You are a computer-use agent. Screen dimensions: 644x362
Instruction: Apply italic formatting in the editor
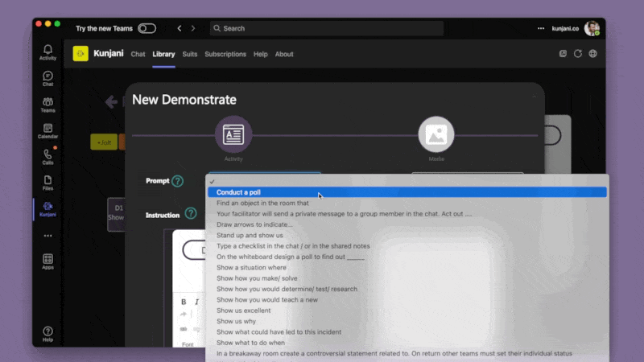point(196,302)
